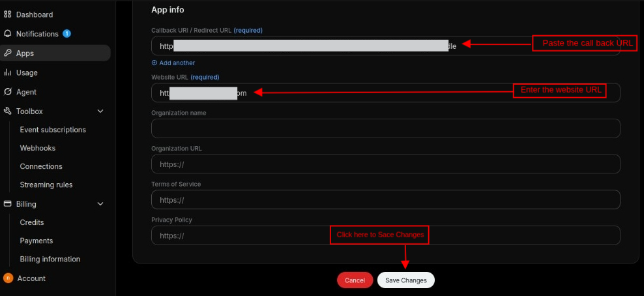This screenshot has width=644, height=296.
Task: Click the Apps key icon
Action: [7, 53]
